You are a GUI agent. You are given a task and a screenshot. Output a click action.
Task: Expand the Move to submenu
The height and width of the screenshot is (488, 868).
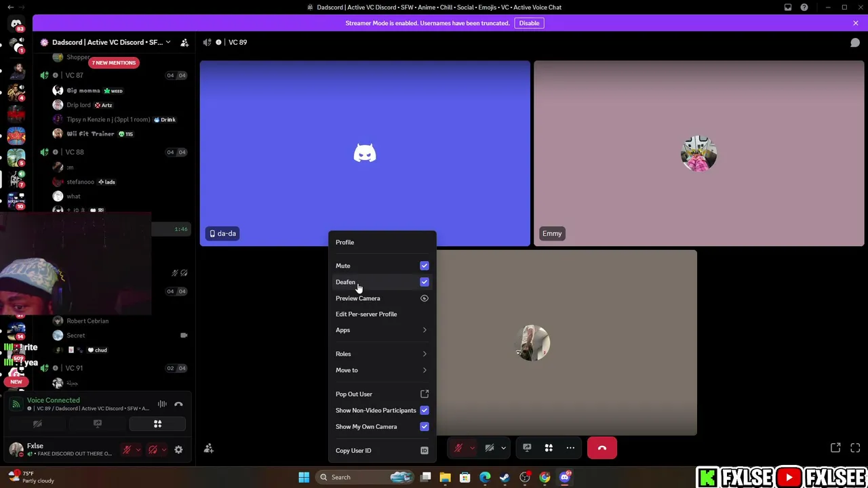pos(382,370)
